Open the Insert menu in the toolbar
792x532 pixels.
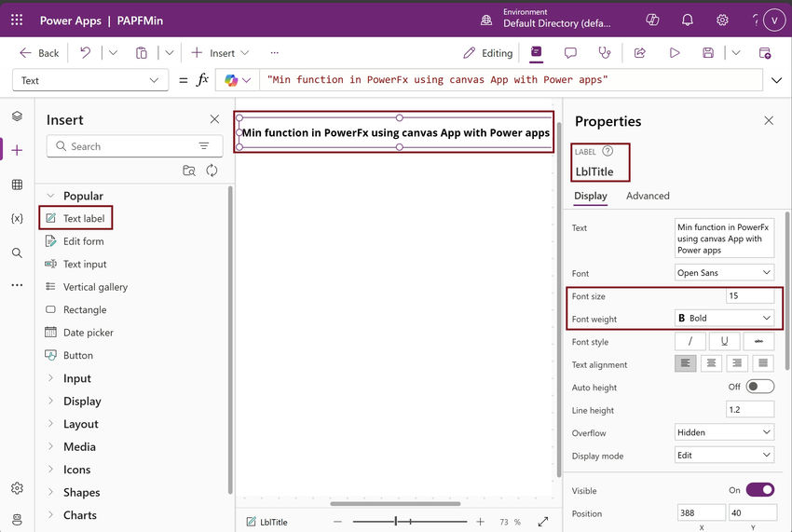[220, 52]
